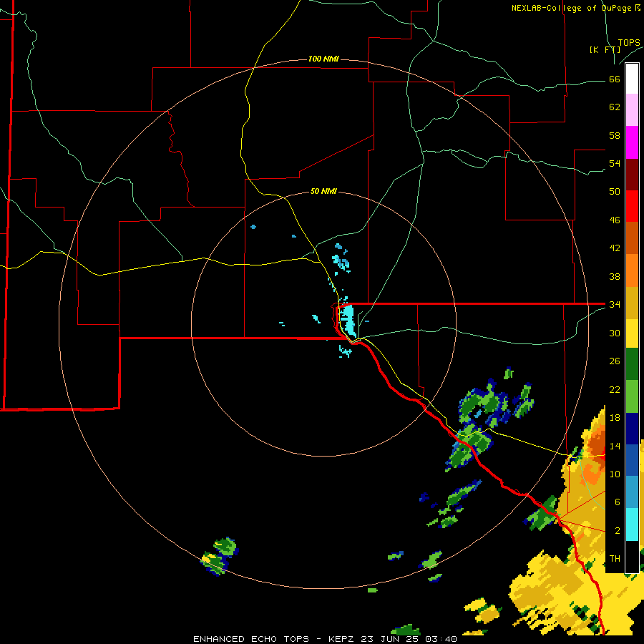Click the light green 22 kft swatch
The image size is (644, 644).
(632, 396)
